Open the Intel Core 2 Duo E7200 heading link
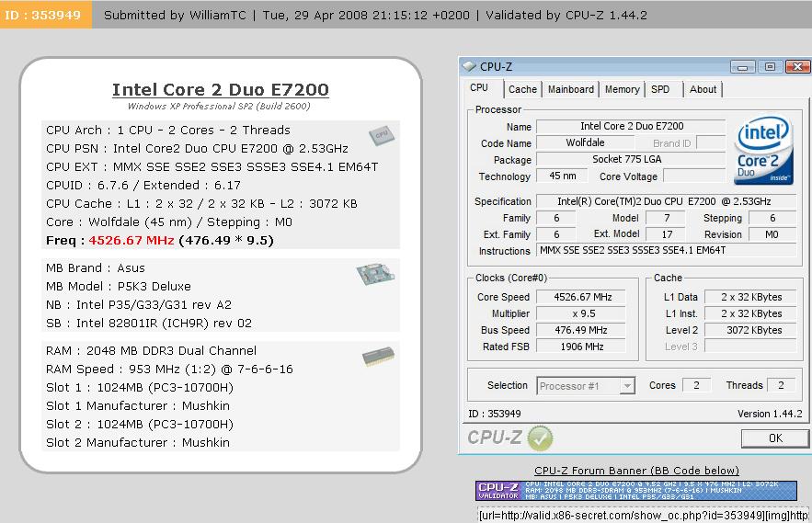 (221, 89)
